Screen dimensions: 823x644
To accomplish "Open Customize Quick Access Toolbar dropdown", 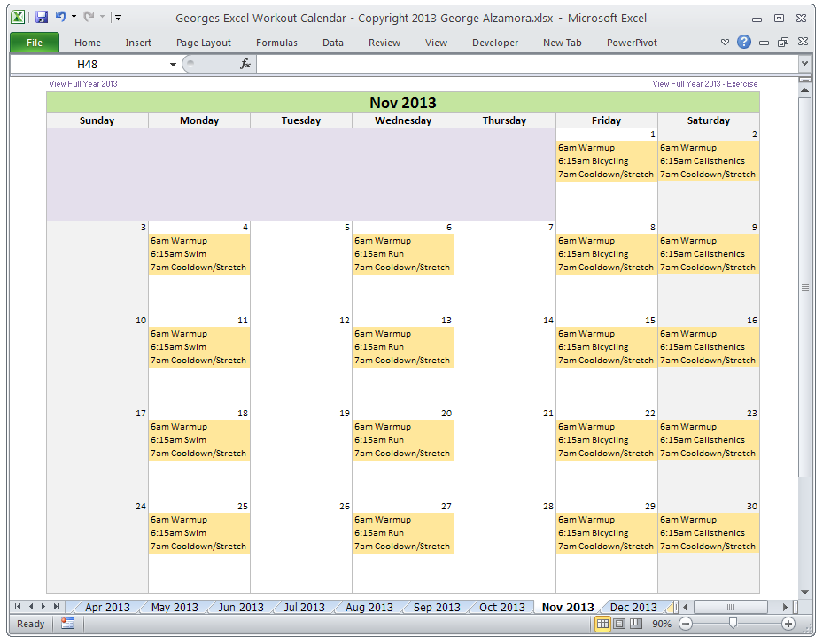I will pos(119,17).
